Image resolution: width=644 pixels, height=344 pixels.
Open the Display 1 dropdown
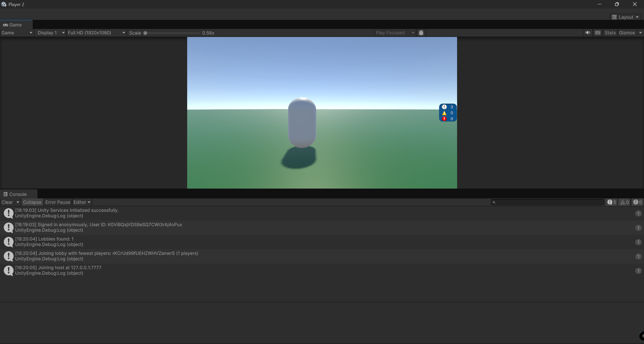tap(50, 33)
